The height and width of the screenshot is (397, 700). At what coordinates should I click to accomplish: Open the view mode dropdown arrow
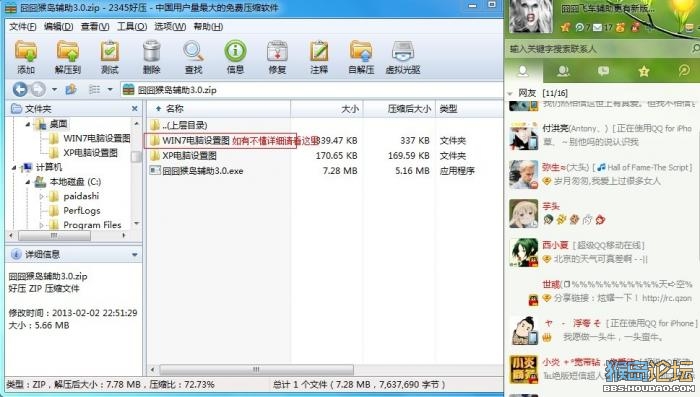coord(110,90)
